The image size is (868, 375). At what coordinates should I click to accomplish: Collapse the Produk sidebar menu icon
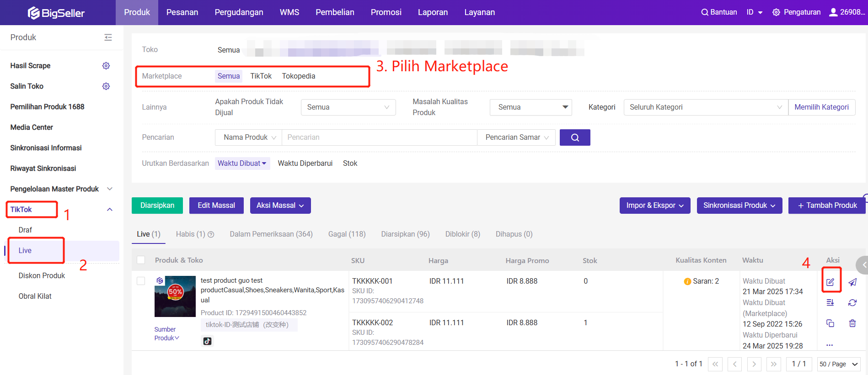point(108,37)
